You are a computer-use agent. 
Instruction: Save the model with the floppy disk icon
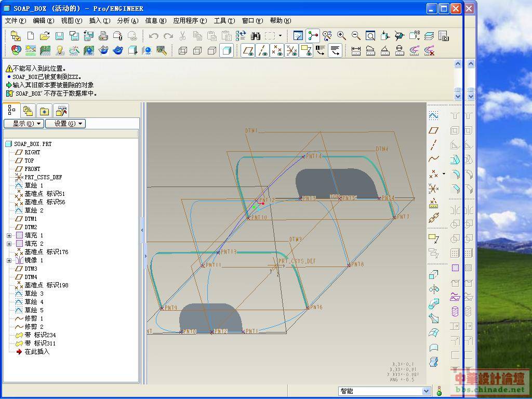[x=59, y=36]
